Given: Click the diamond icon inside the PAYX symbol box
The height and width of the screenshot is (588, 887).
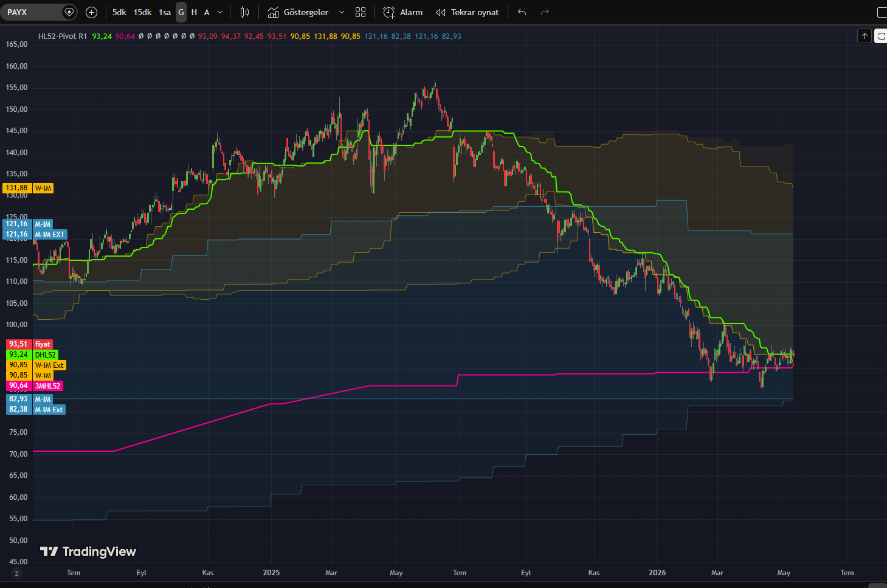Looking at the screenshot, I should coord(69,12).
